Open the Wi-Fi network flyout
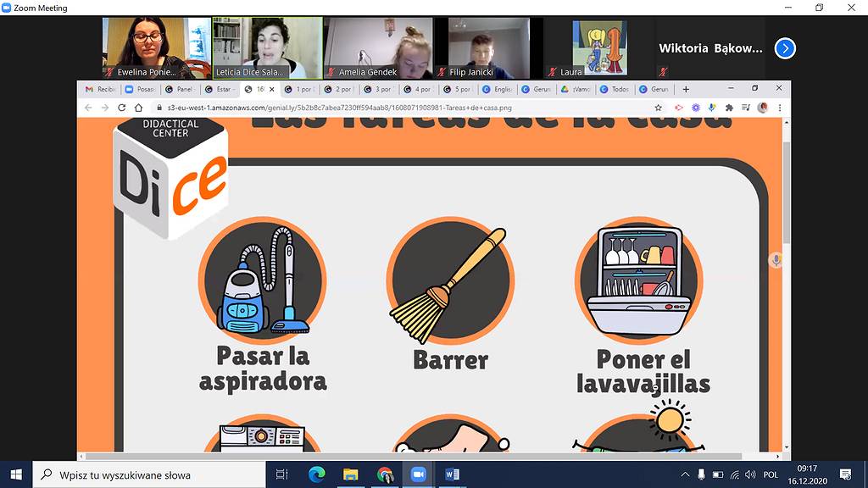The height and width of the screenshot is (488, 868). pyautogui.click(x=735, y=474)
